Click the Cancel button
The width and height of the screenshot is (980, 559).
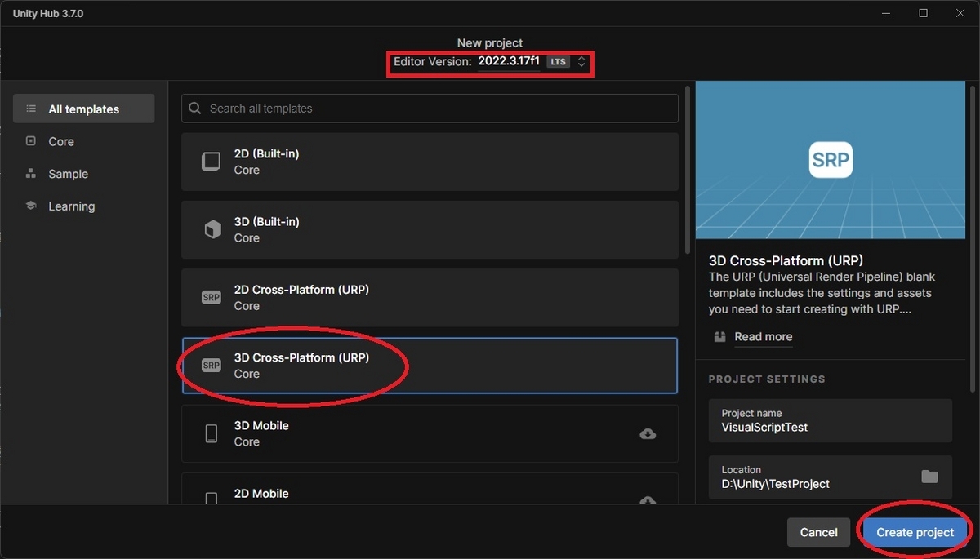[x=818, y=532]
